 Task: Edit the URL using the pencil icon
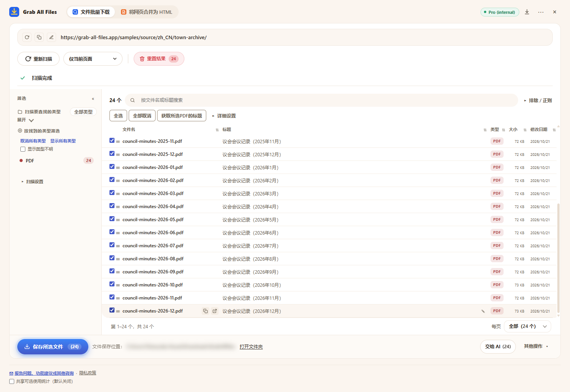click(x=51, y=37)
